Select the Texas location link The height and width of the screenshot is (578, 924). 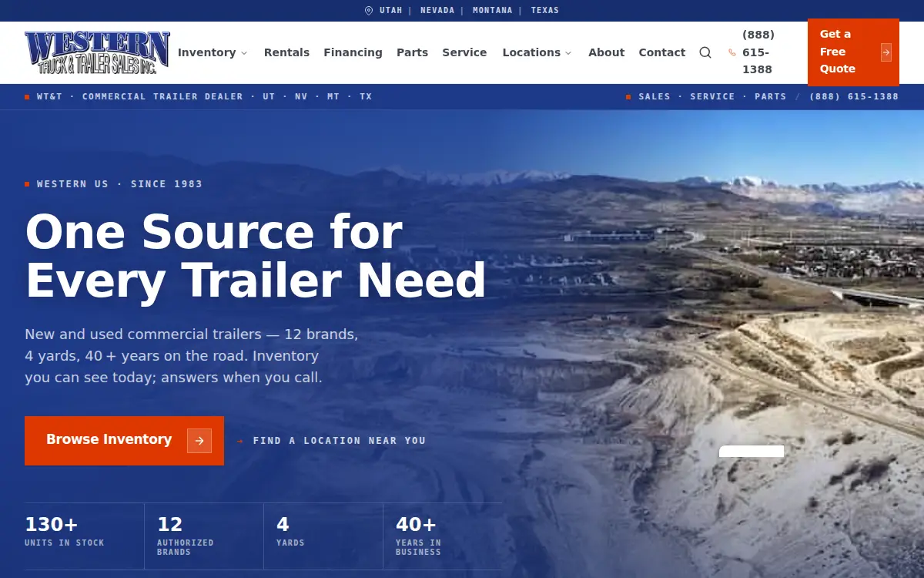pyautogui.click(x=545, y=11)
